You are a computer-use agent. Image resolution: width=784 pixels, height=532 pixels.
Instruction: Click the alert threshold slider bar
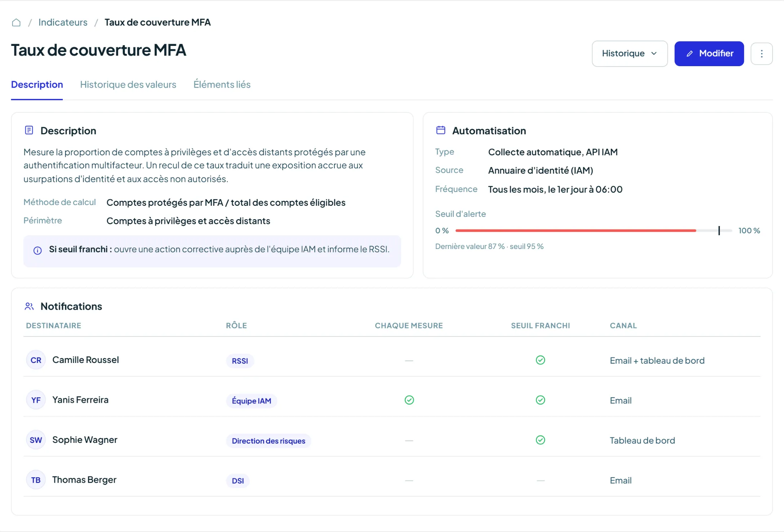pos(593,231)
